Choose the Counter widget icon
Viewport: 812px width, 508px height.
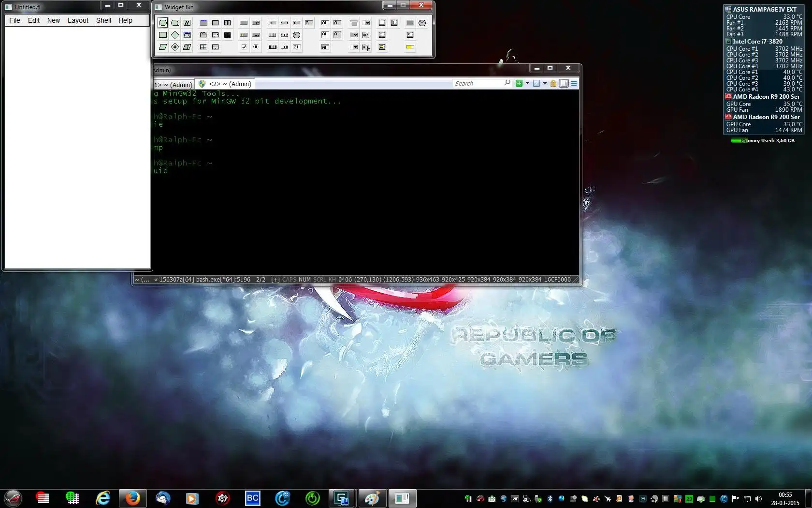pos(285,35)
